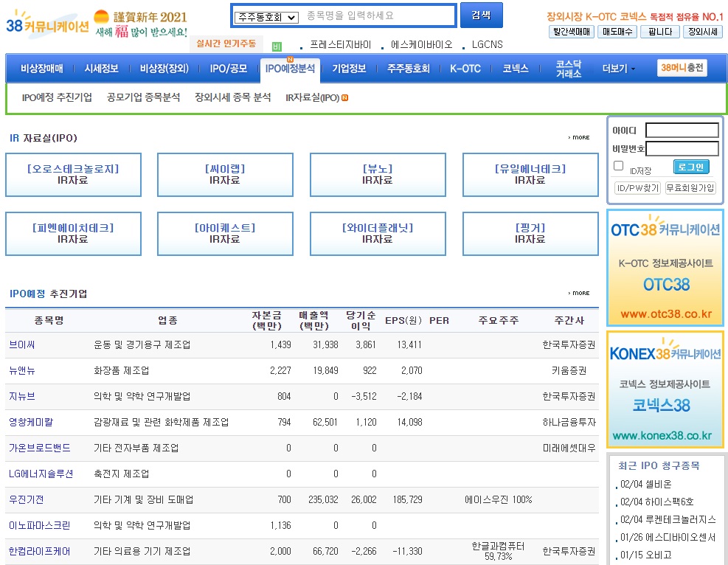Open the 한컴라이프케어 stock link

coord(40,551)
